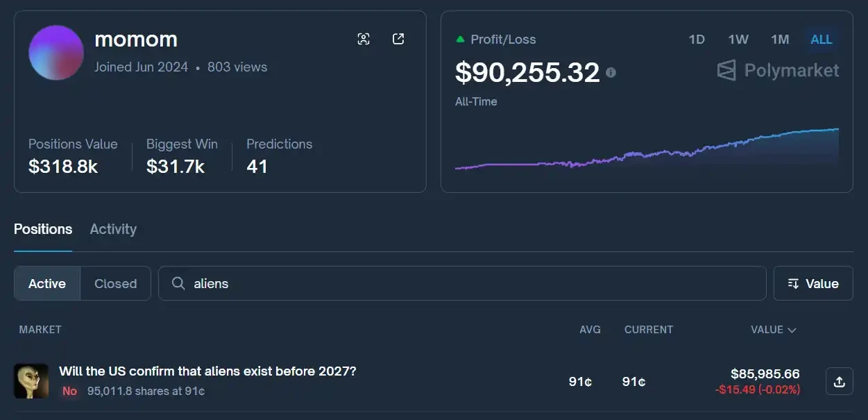Viewport: 868px width, 420px height.
Task: Switch to the Activity tab
Action: 112,229
